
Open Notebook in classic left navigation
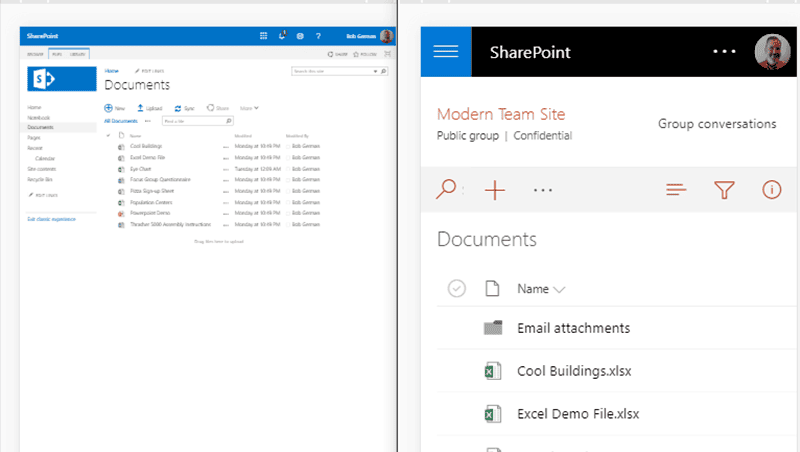pyautogui.click(x=39, y=118)
